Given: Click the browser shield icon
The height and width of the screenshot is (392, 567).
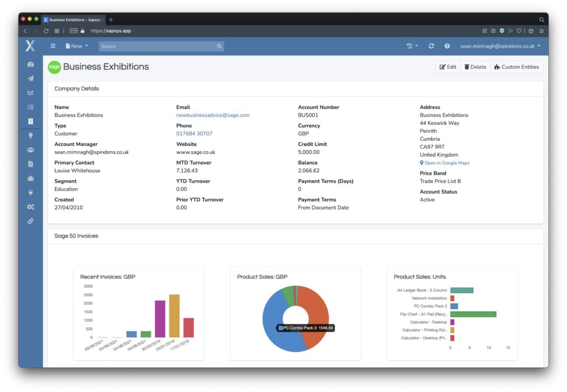Looking at the screenshot, I should (x=502, y=31).
